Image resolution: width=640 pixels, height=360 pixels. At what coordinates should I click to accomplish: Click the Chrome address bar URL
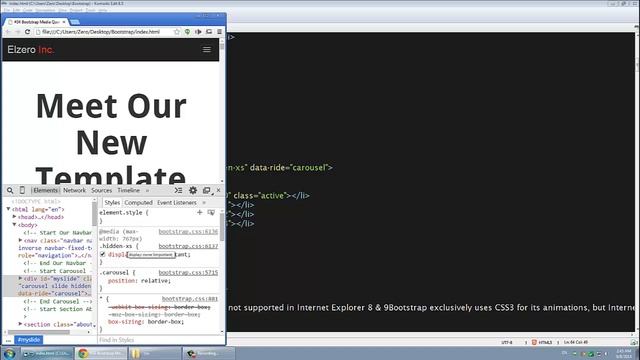(x=101, y=32)
